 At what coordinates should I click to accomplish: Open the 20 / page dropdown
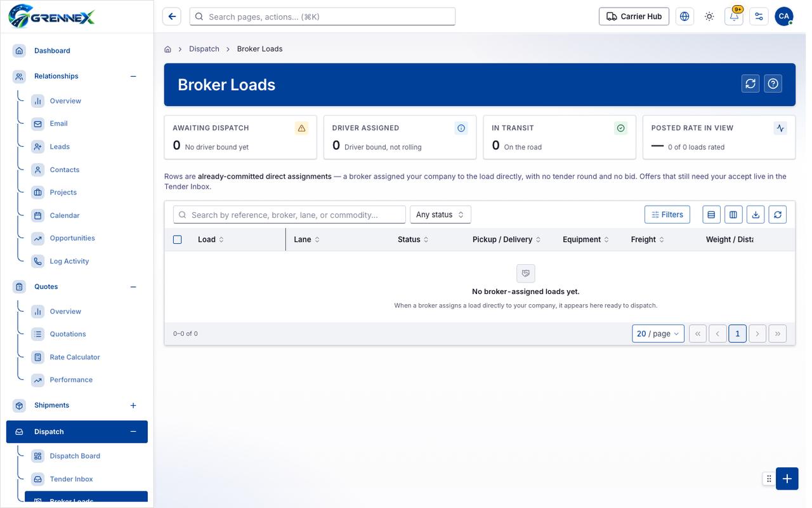coord(658,333)
